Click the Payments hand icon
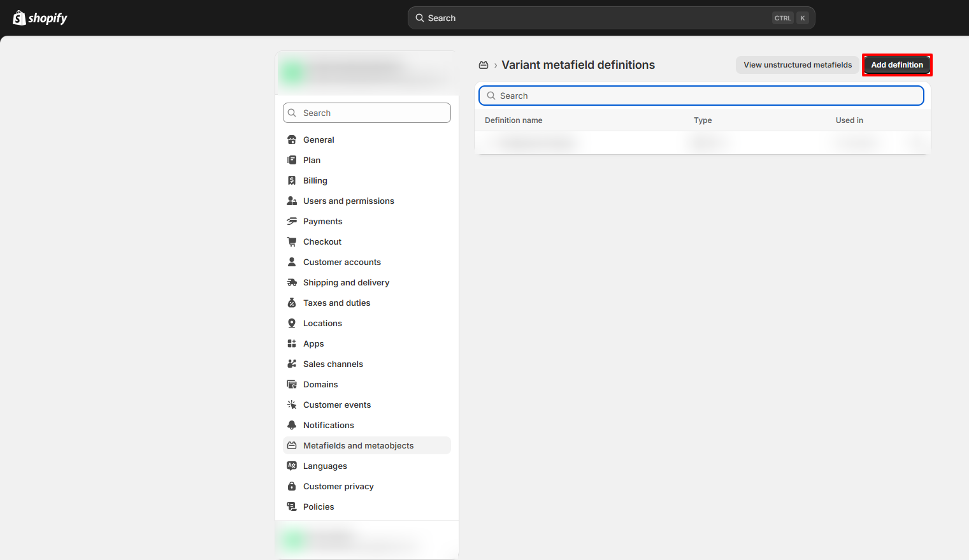Viewport: 969px width, 560px height. (292, 221)
